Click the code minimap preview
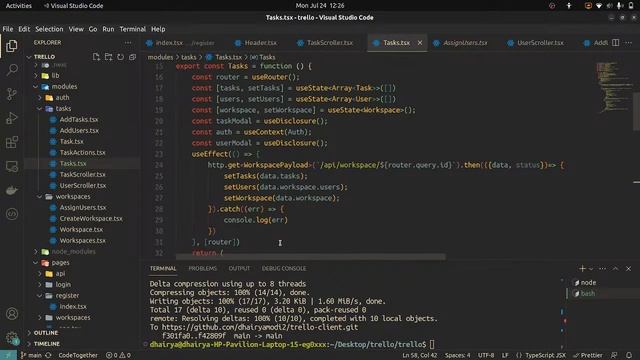 point(613,87)
